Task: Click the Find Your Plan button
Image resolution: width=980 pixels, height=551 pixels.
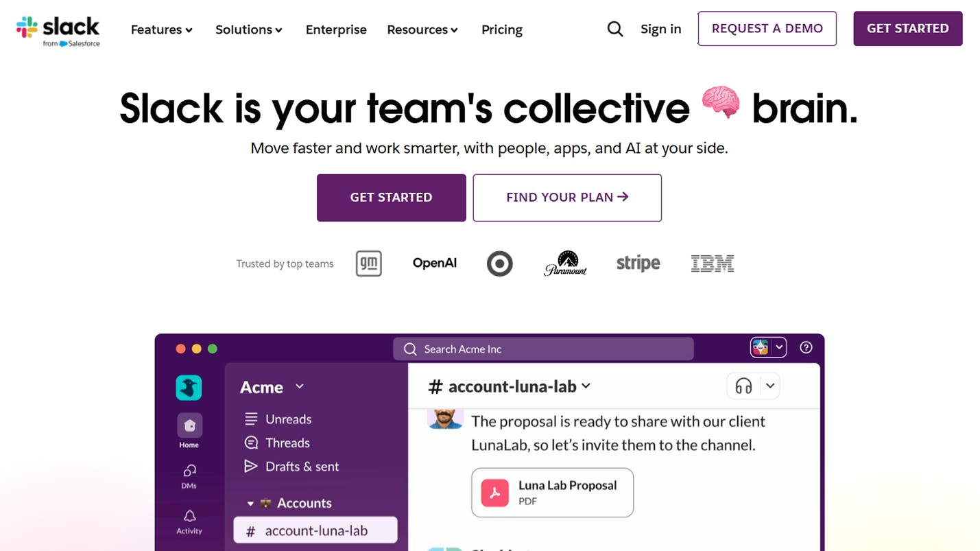Action: point(567,198)
